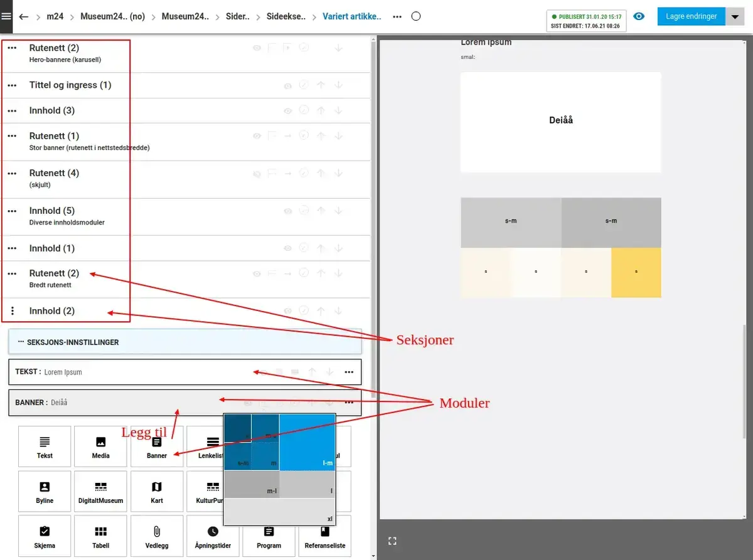The width and height of the screenshot is (753, 560).
Task: Add a Byline module
Action: pyautogui.click(x=45, y=492)
